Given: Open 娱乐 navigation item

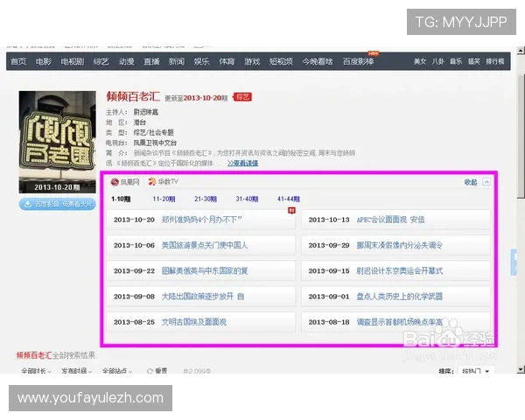Looking at the screenshot, I should (201, 61).
